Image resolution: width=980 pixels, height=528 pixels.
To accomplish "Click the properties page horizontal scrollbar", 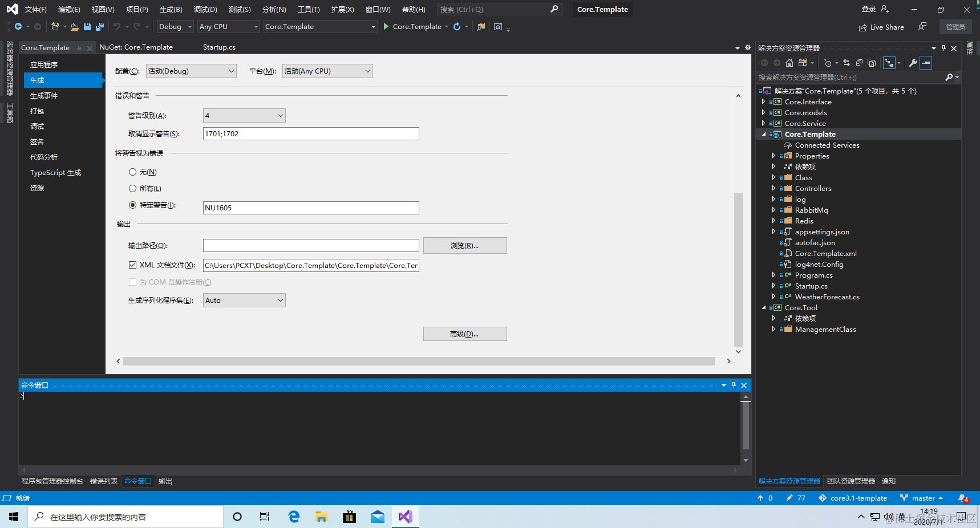I will click(x=419, y=361).
